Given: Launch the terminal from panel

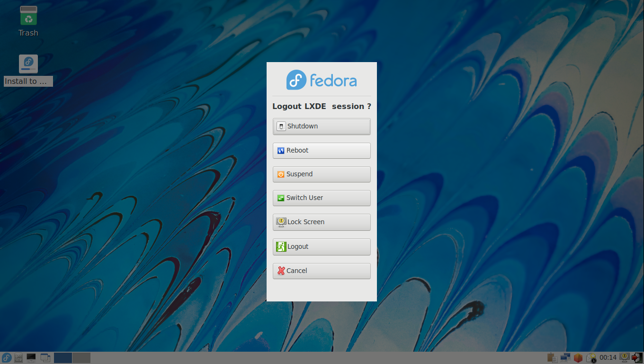Looking at the screenshot, I should 31,358.
